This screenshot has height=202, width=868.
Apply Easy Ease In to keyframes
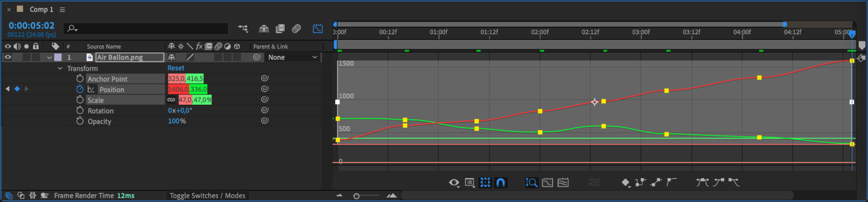[x=719, y=182]
